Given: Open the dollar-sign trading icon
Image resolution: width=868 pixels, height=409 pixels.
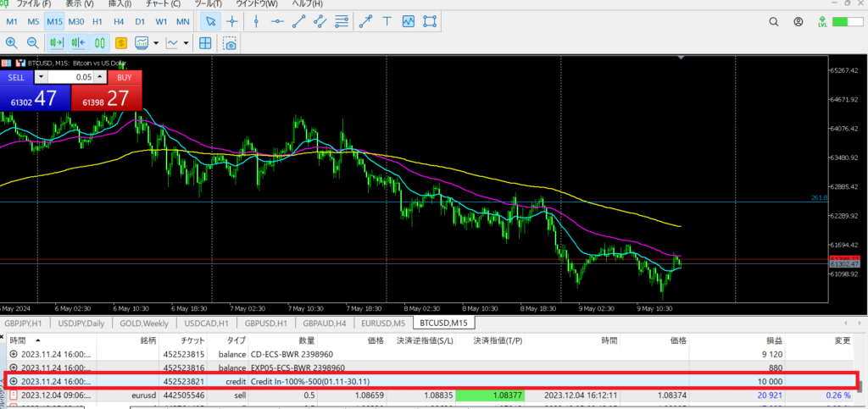Looking at the screenshot, I should (x=120, y=42).
